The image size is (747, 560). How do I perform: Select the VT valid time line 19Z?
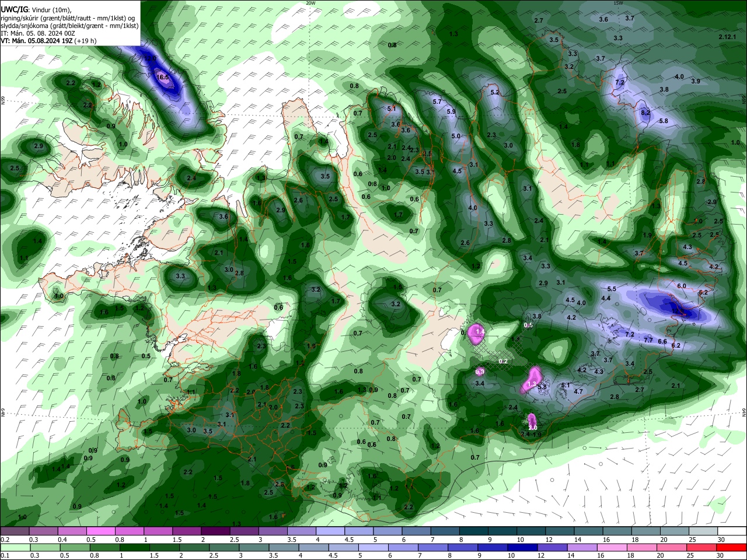[49, 41]
